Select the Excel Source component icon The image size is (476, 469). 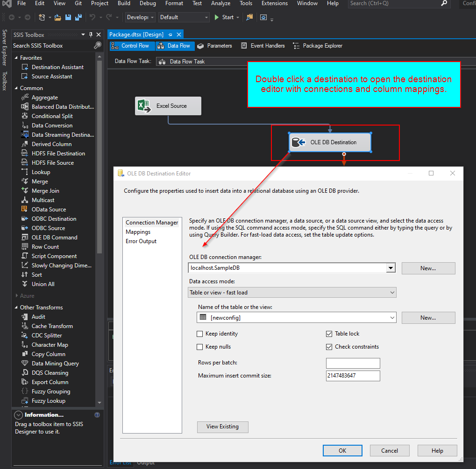144,106
